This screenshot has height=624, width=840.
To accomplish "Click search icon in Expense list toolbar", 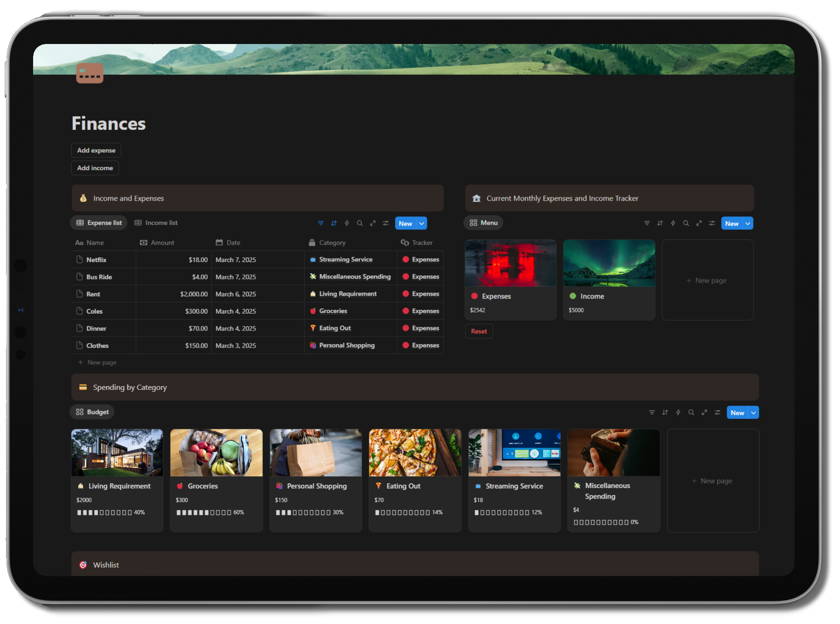I will point(360,223).
